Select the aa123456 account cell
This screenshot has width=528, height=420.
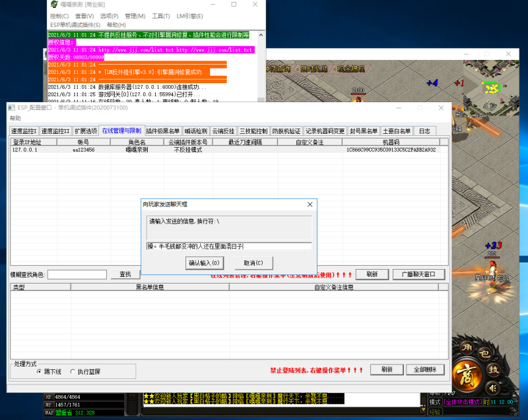84,150
